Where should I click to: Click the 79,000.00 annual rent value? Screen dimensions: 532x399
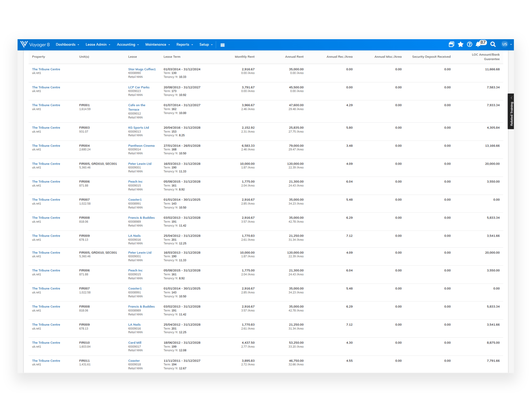(x=296, y=146)
